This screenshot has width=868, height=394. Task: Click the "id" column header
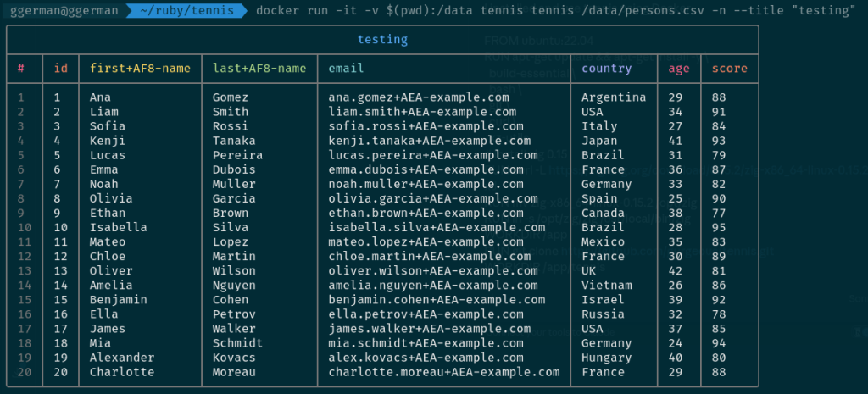coord(60,69)
